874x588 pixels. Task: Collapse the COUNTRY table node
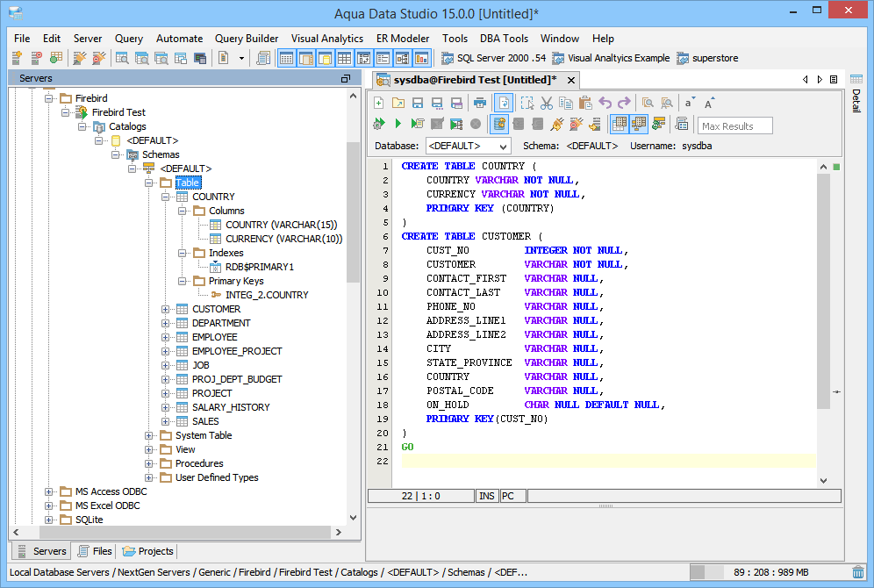click(x=166, y=197)
